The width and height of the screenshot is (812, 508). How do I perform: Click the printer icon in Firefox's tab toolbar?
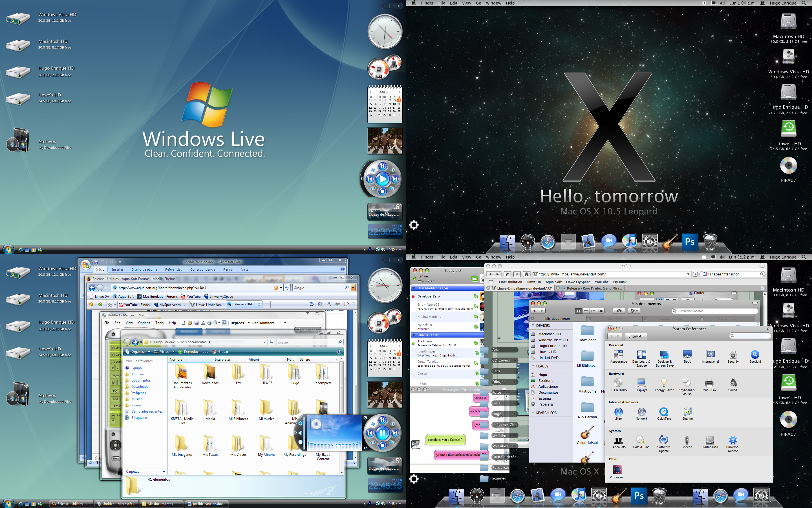(337, 304)
